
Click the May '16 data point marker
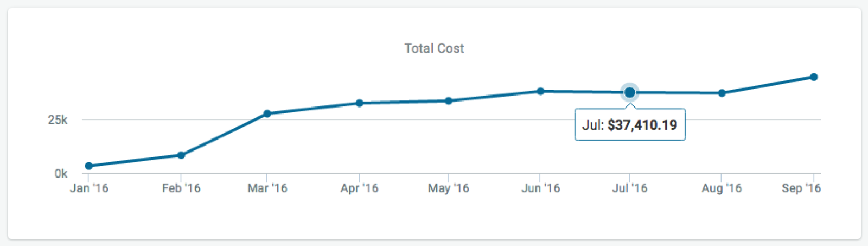(x=448, y=100)
